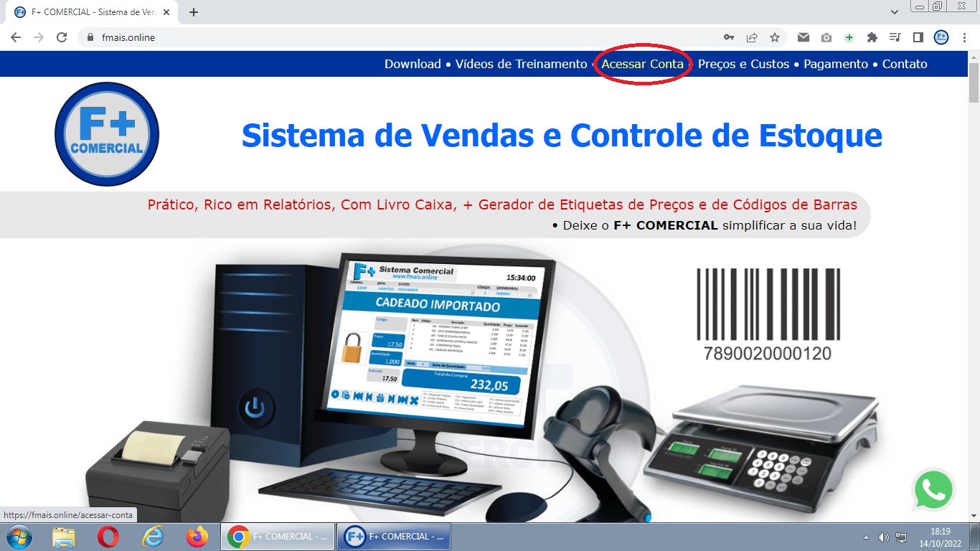Screen dimensions: 980x551
Task: Click the 'Prático, Rico em Relatórios' red tagline
Action: [502, 204]
